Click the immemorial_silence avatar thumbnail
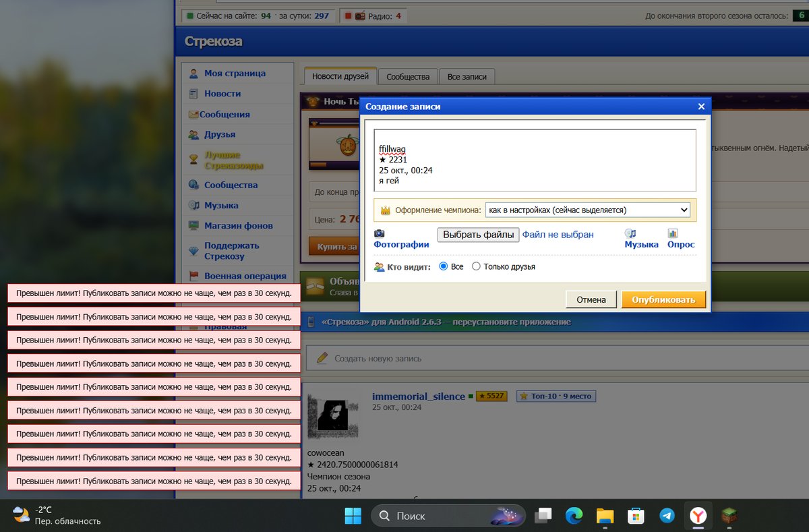 click(x=333, y=415)
